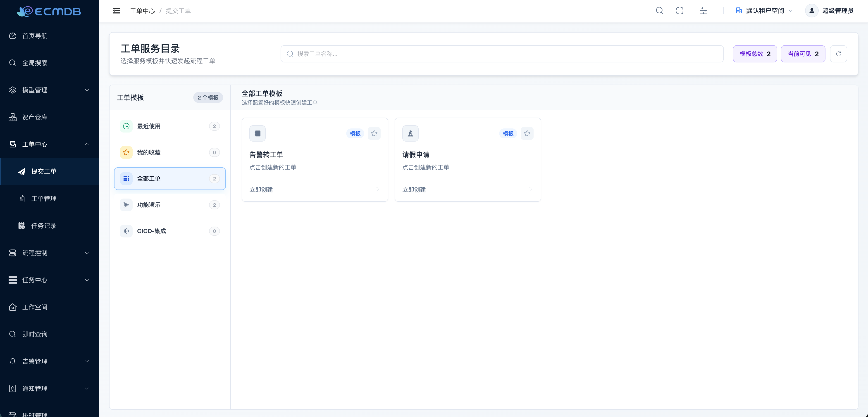Click the 模板 tag on 请假申请
This screenshot has width=868, height=417.
[508, 133]
